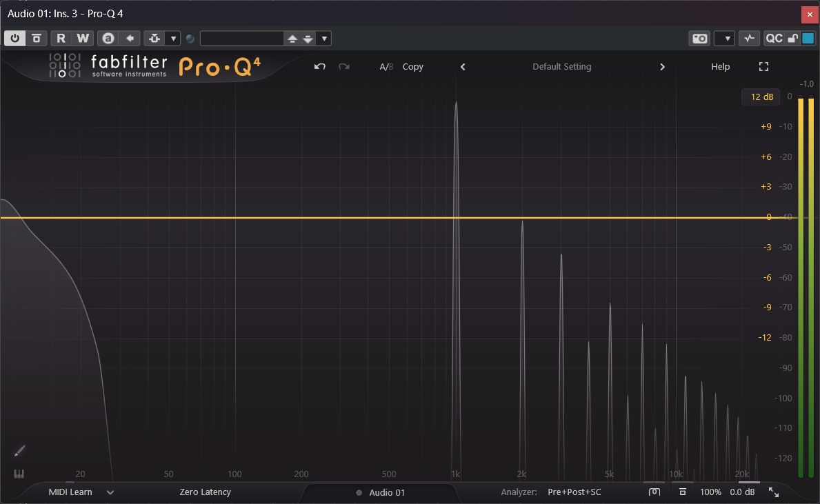Adjust the 0.0 dB output gain value
Screen dimensions: 820x504
point(742,492)
